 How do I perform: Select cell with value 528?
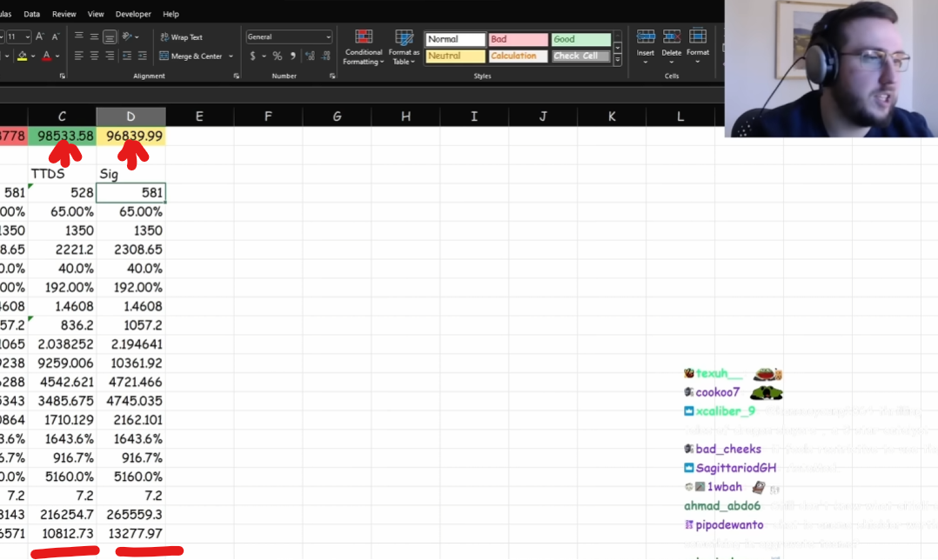click(x=63, y=193)
